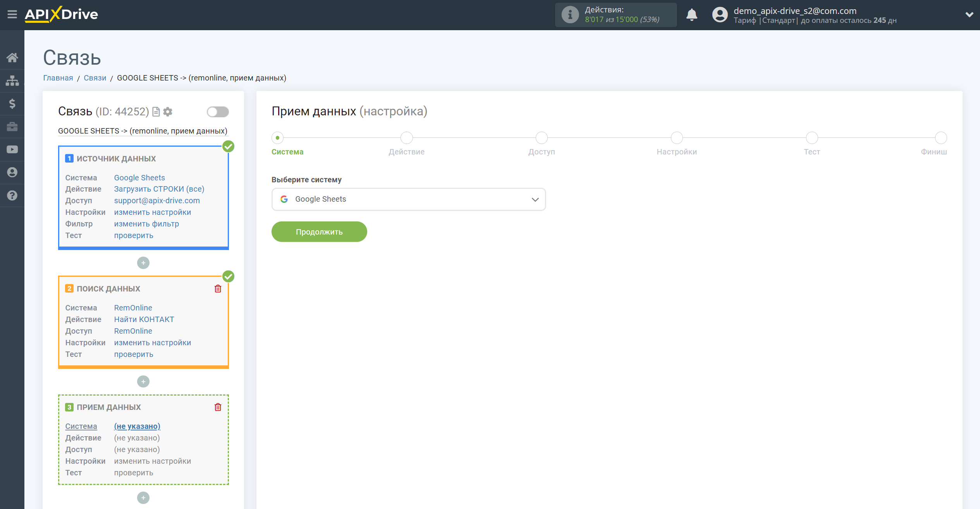Click изменить фильтр link

pos(146,224)
